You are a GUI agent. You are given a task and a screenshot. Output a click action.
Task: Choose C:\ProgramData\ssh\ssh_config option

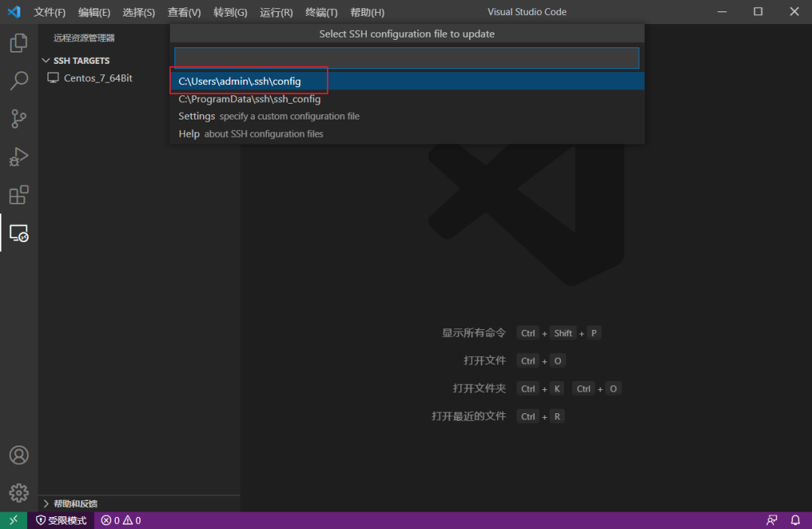[x=407, y=99]
